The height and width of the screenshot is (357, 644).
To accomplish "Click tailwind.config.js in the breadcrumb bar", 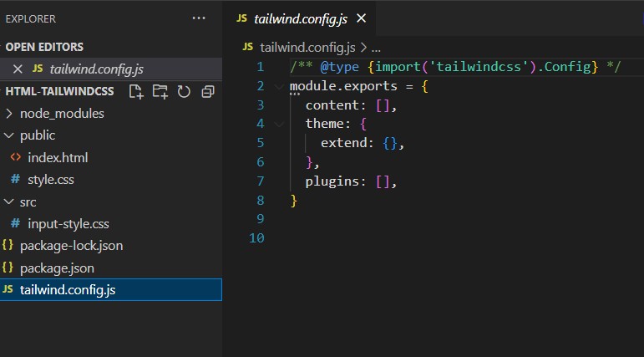I will point(307,48).
